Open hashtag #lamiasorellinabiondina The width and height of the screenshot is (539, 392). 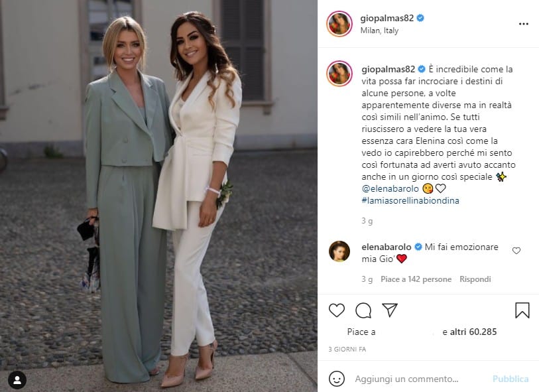[410, 200]
